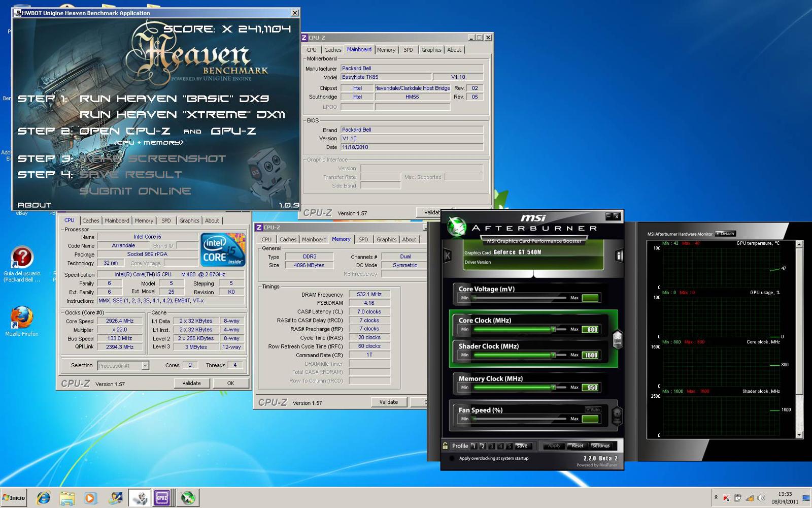Click the HWBOT Heaven window title icon

[x=17, y=13]
